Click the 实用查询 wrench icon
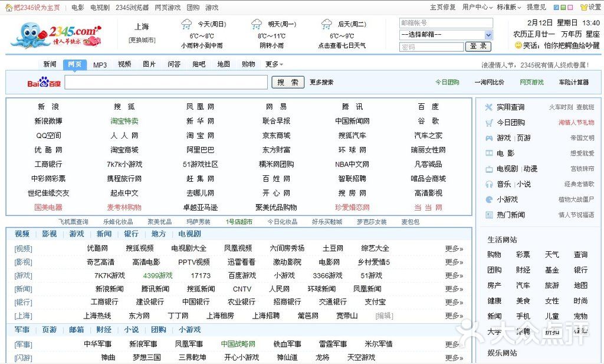604x364 pixels. [489, 107]
